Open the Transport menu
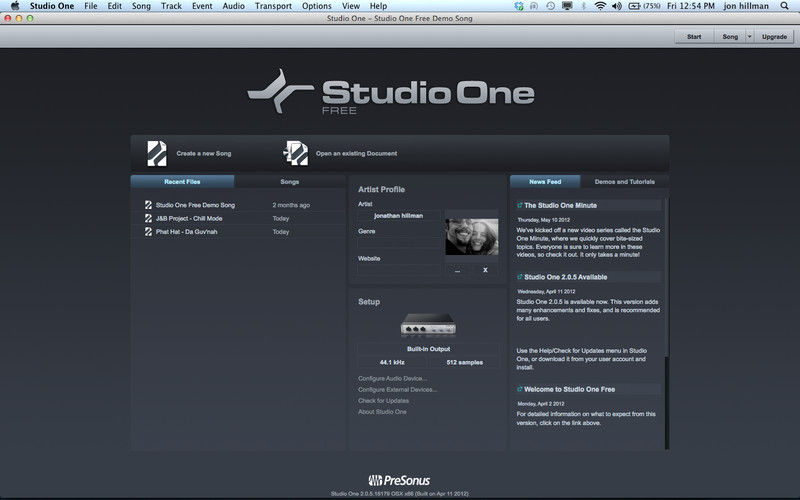The width and height of the screenshot is (800, 500). click(273, 6)
